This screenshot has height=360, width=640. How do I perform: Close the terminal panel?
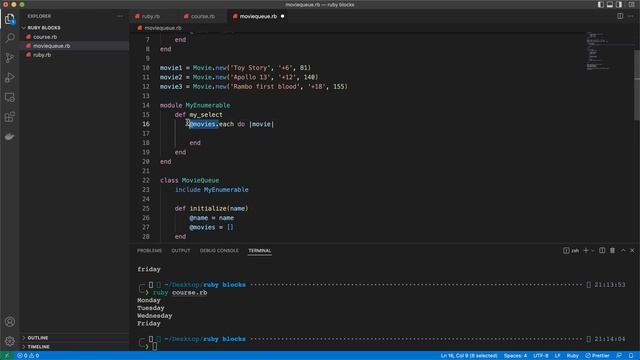coord(632,251)
